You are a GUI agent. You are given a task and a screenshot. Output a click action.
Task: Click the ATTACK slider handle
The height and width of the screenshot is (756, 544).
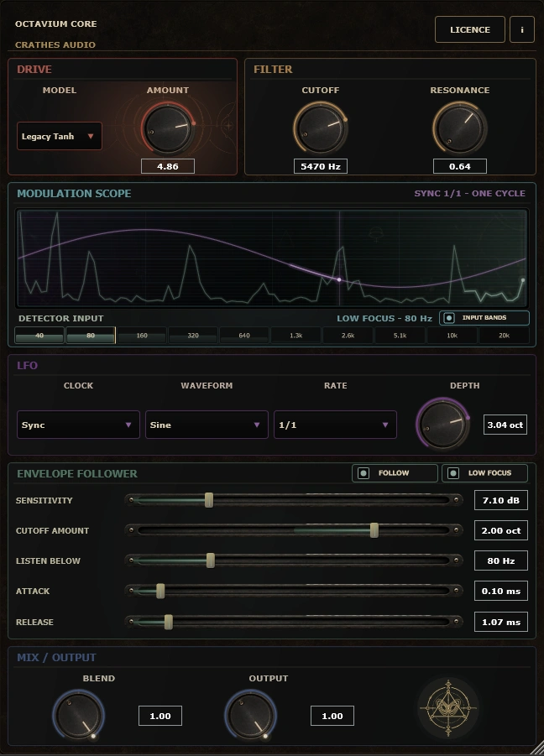[x=160, y=591]
